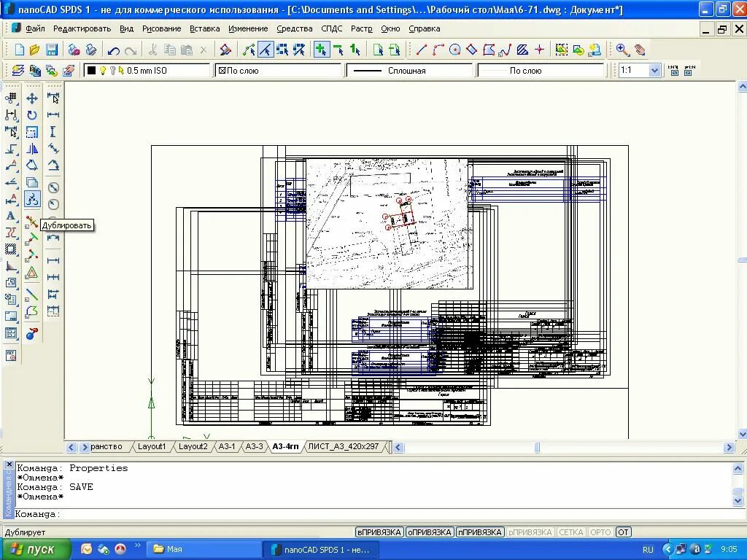
Task: Open the Файл menu
Action: (x=35, y=28)
